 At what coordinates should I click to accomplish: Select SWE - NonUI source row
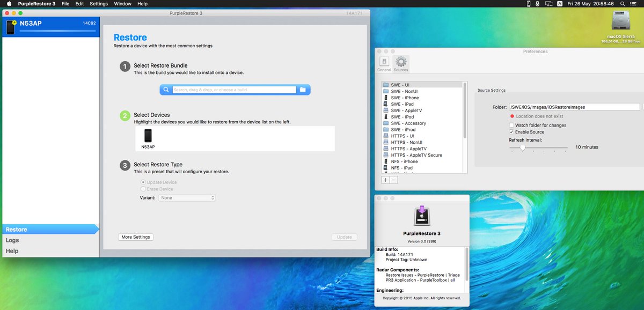pos(422,91)
